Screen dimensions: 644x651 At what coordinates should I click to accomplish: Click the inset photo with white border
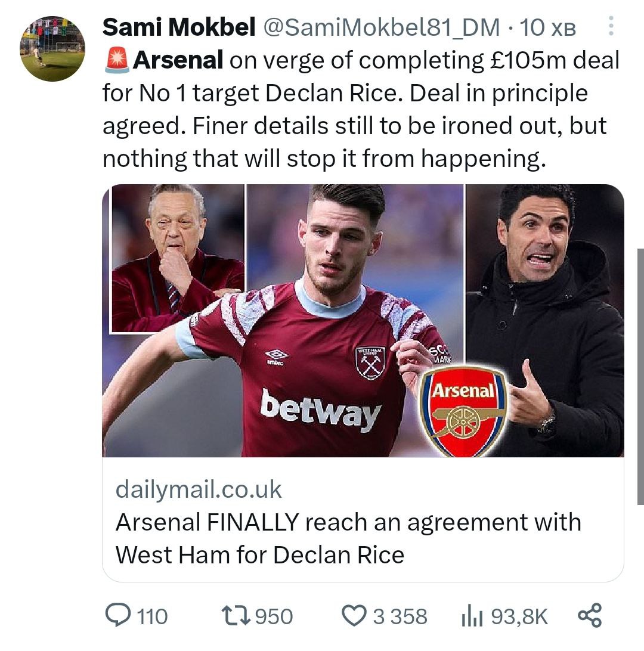[x=178, y=258]
